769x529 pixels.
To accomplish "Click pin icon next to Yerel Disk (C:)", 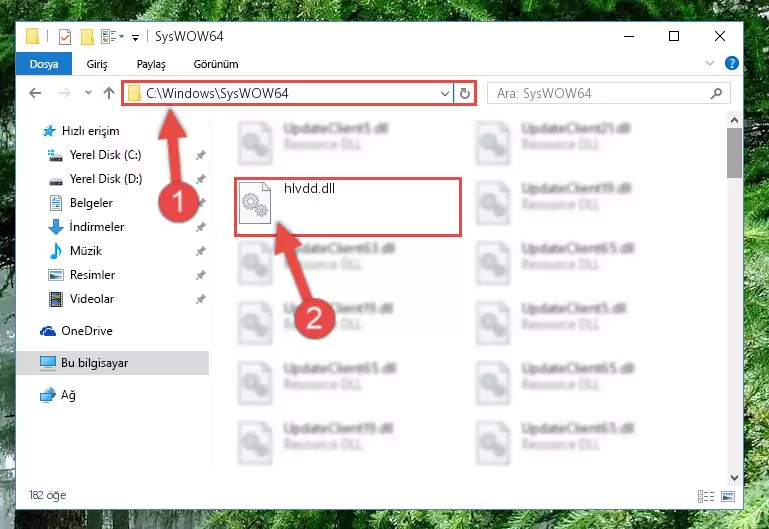I will [201, 155].
